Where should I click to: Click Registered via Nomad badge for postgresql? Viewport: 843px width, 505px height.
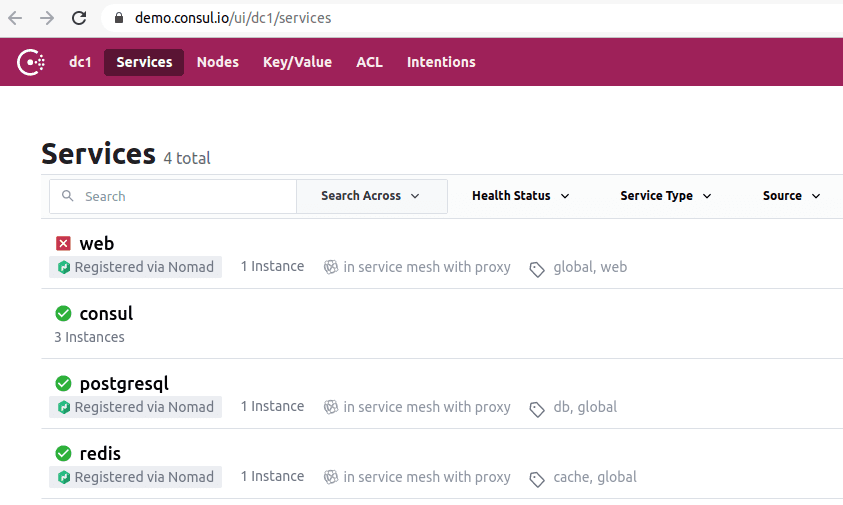(x=135, y=407)
